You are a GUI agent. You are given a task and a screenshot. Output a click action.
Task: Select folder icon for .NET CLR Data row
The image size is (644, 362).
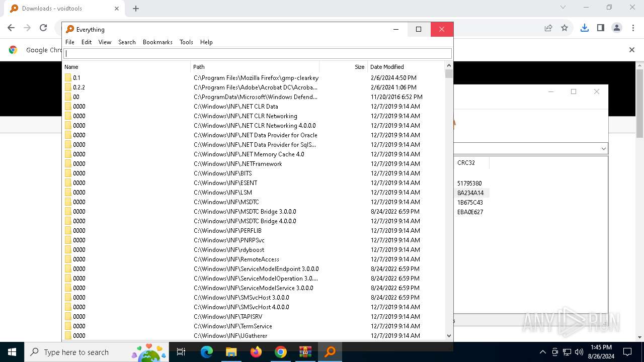68,107
